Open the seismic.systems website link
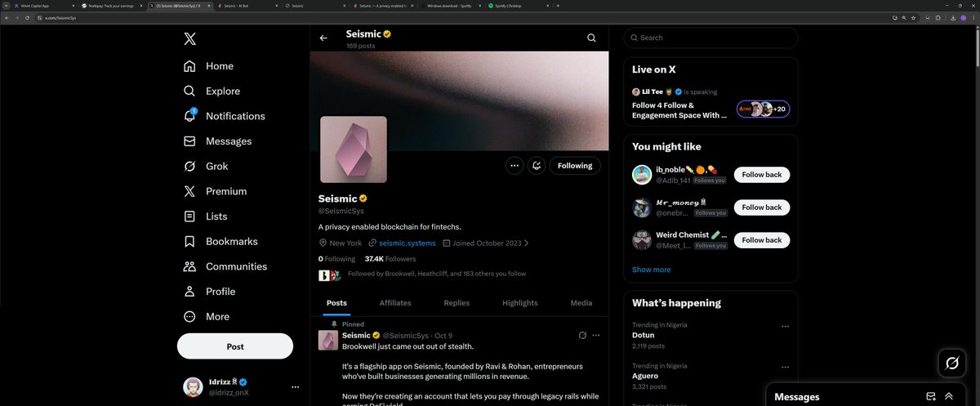The image size is (980, 406). tap(408, 243)
